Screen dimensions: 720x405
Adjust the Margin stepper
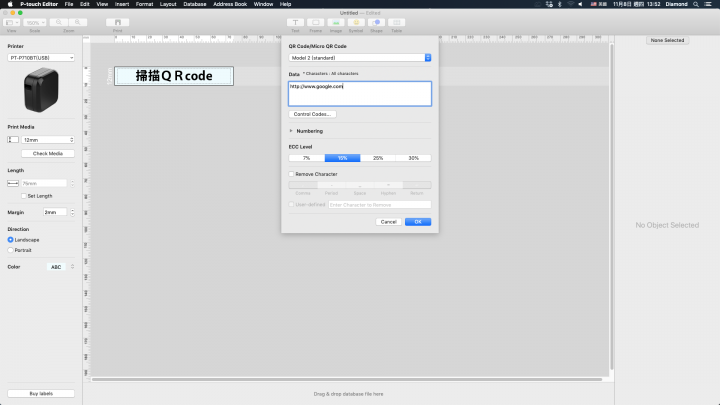[x=72, y=212]
